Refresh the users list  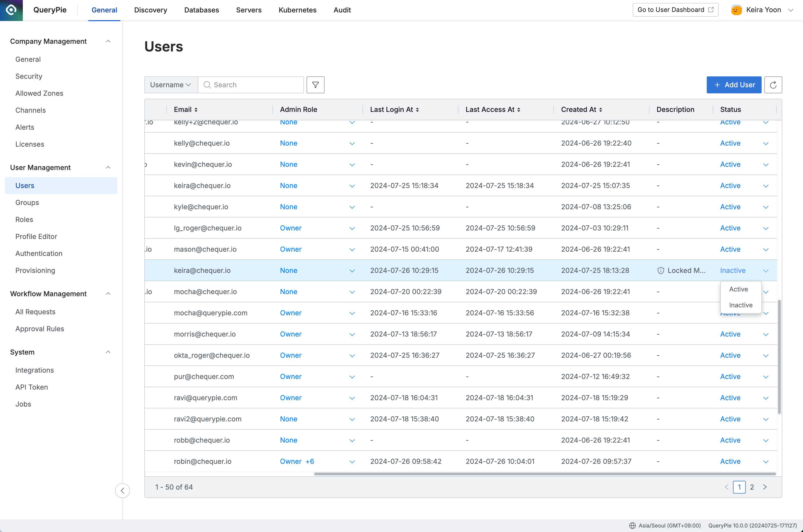coord(774,85)
